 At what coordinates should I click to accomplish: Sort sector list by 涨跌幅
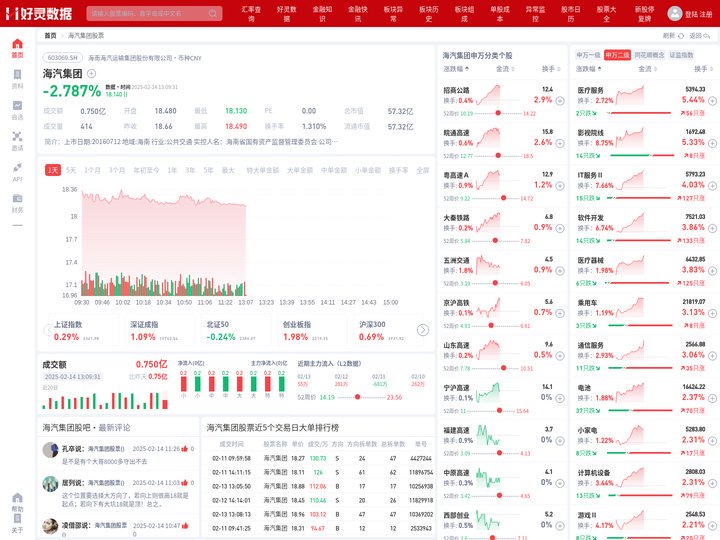pos(589,69)
